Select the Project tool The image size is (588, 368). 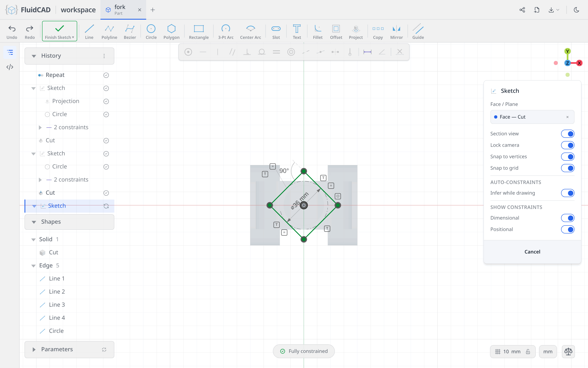pyautogui.click(x=356, y=31)
